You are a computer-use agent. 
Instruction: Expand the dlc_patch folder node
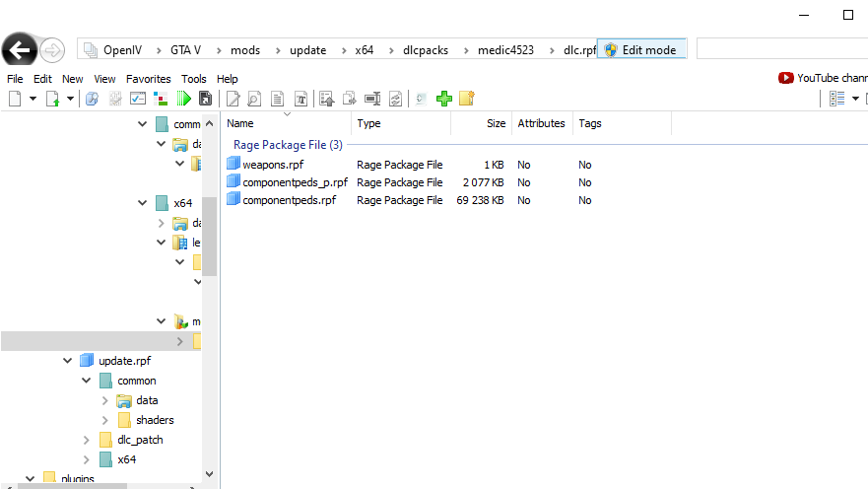pyautogui.click(x=87, y=440)
